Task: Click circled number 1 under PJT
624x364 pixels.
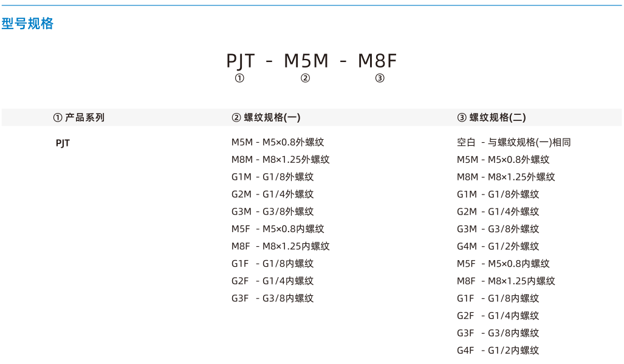Action: [239, 78]
